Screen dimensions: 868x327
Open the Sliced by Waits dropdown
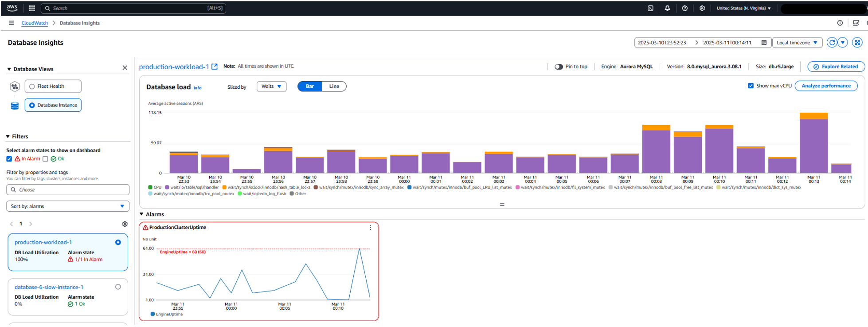[x=271, y=87]
